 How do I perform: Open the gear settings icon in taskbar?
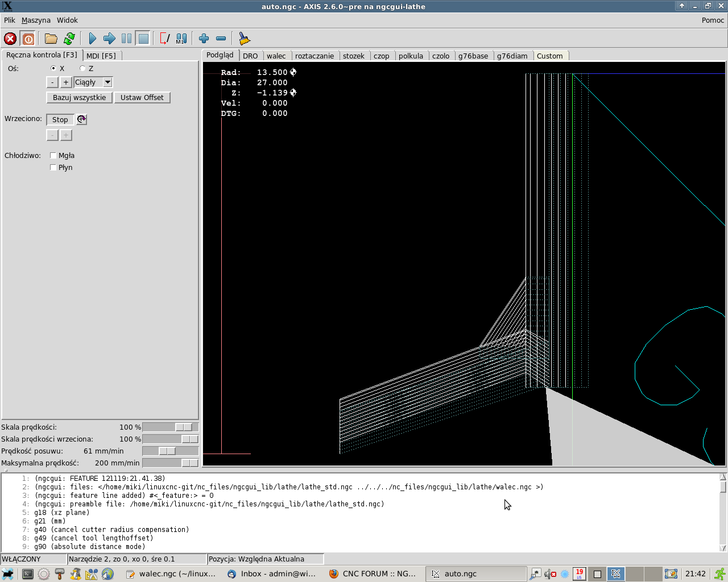point(44,574)
